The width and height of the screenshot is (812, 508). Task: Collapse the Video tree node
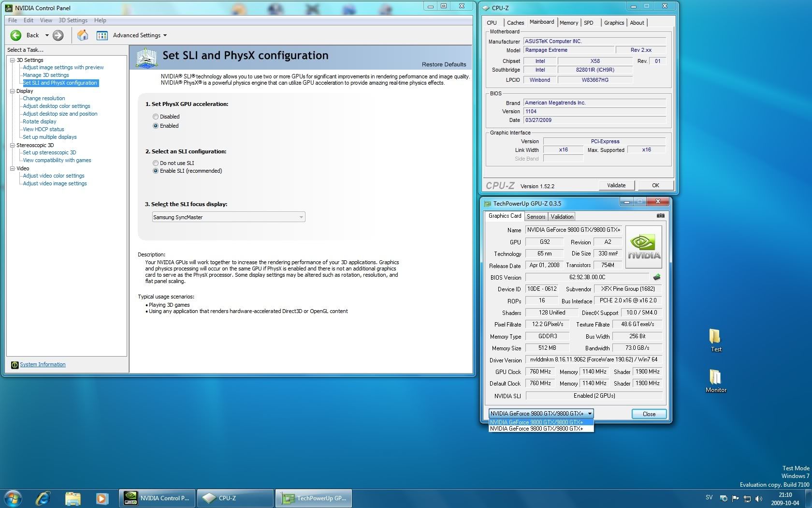(13, 168)
